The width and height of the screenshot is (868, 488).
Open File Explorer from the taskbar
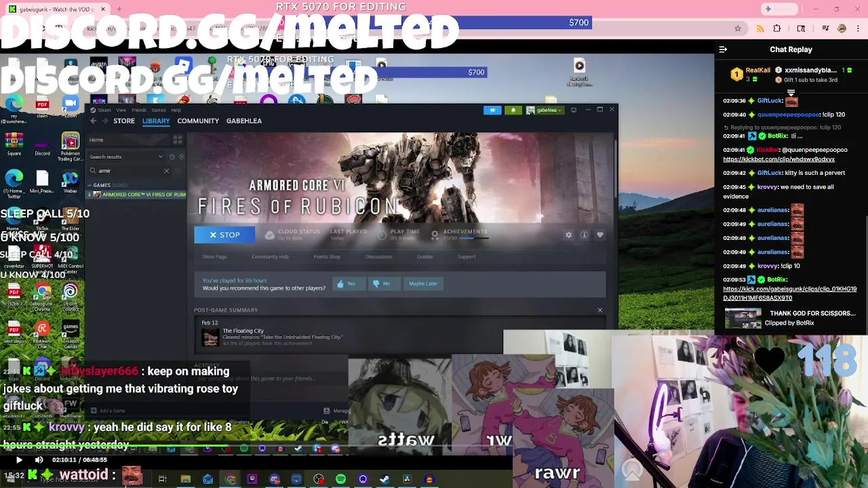coord(185,479)
